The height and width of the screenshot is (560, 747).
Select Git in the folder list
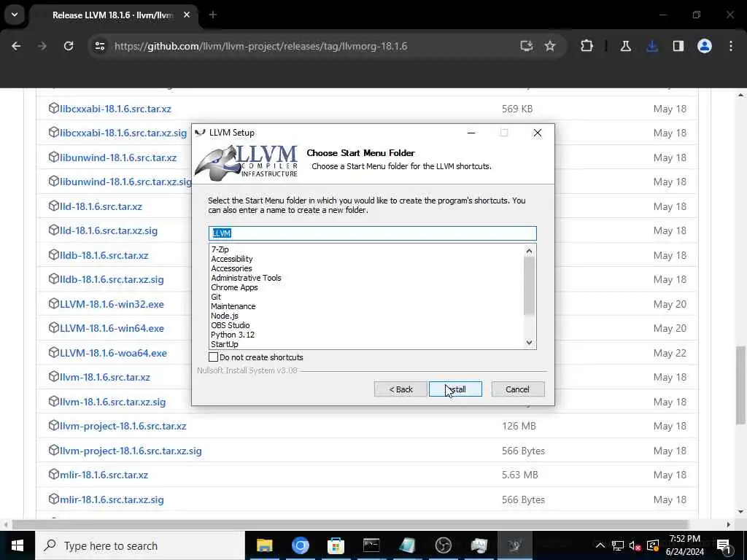[216, 297]
